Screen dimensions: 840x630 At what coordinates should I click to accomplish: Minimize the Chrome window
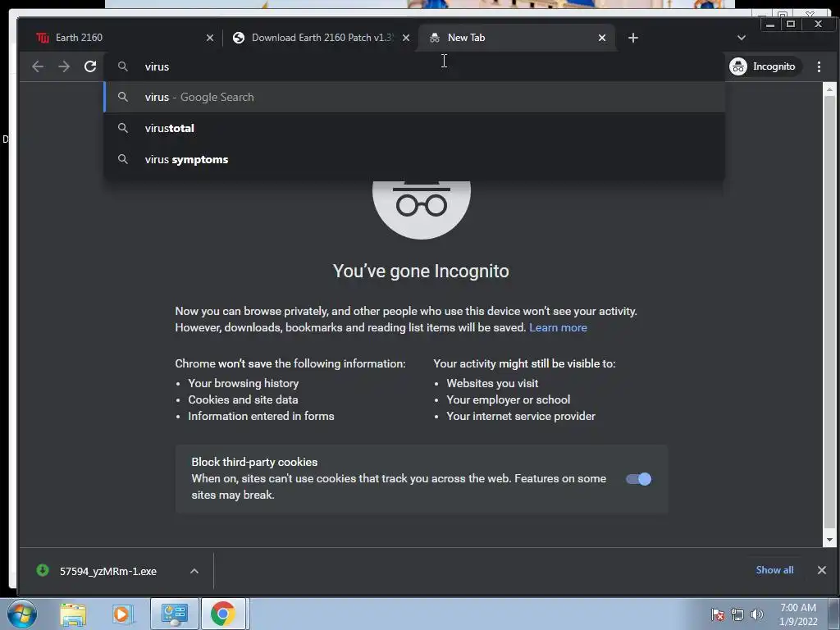pos(770,24)
